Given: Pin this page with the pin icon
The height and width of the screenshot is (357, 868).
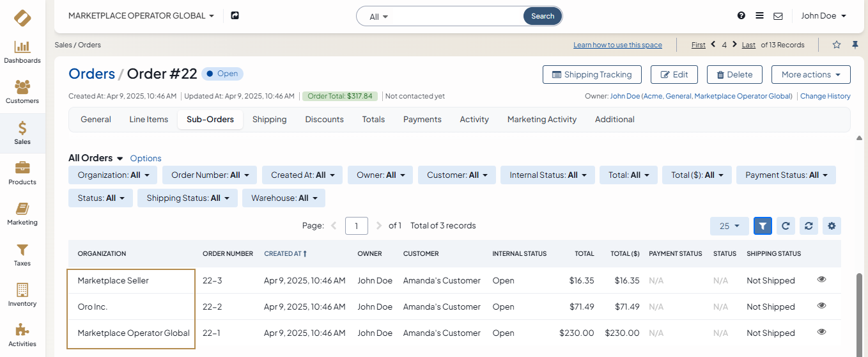Looking at the screenshot, I should (x=855, y=45).
